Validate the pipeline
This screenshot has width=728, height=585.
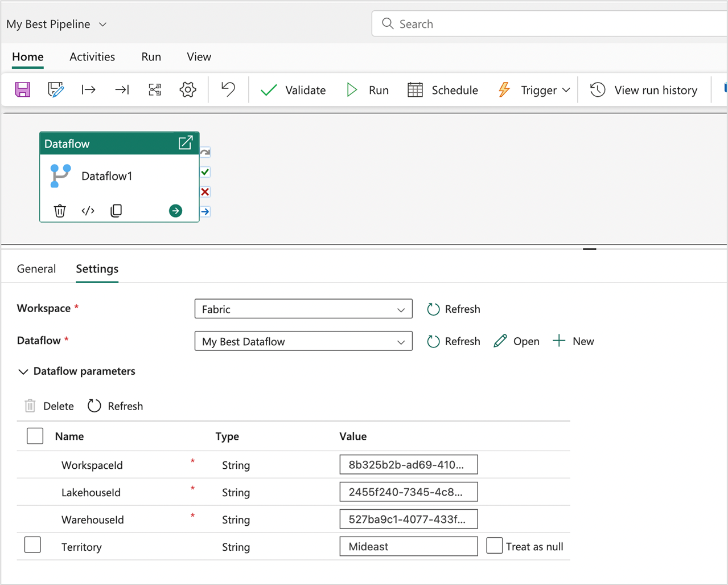tap(293, 89)
